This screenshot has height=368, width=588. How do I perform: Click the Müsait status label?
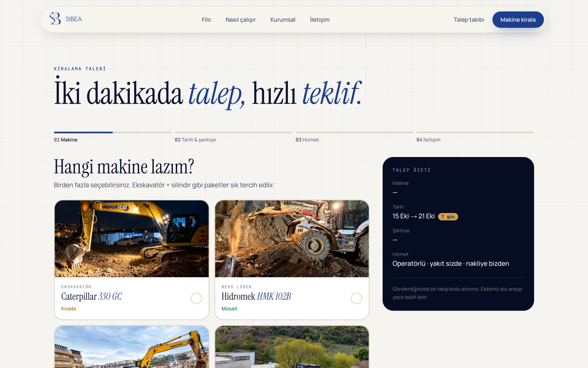click(229, 309)
